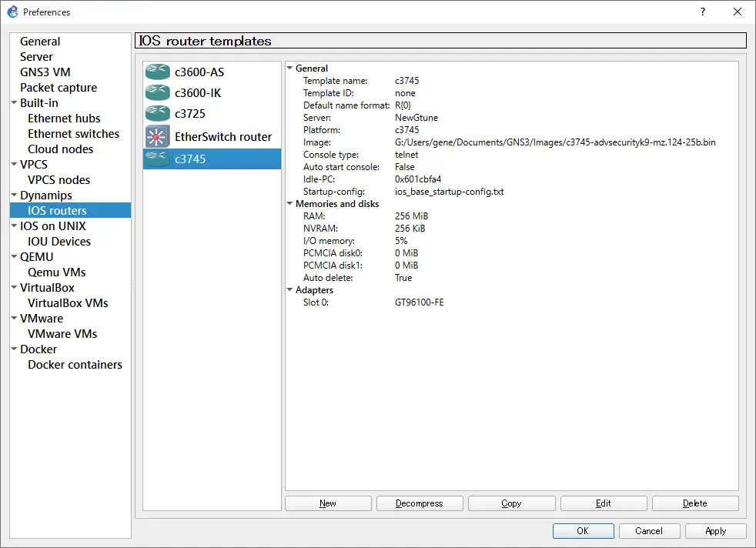Select the c3600-IK template name
Image resolution: width=756 pixels, height=548 pixels.
[x=198, y=93]
